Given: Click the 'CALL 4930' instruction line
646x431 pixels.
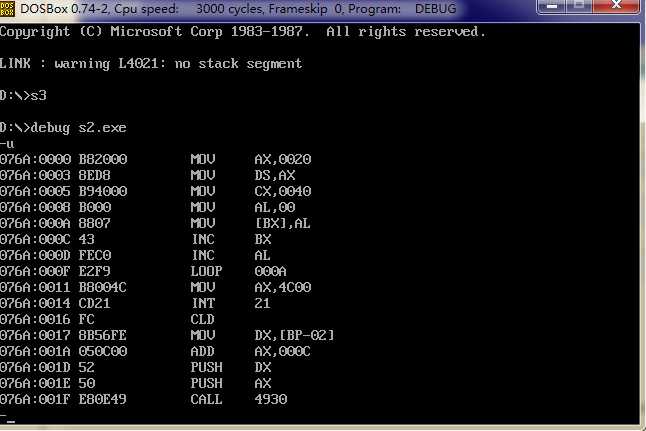Looking at the screenshot, I should coord(143,400).
